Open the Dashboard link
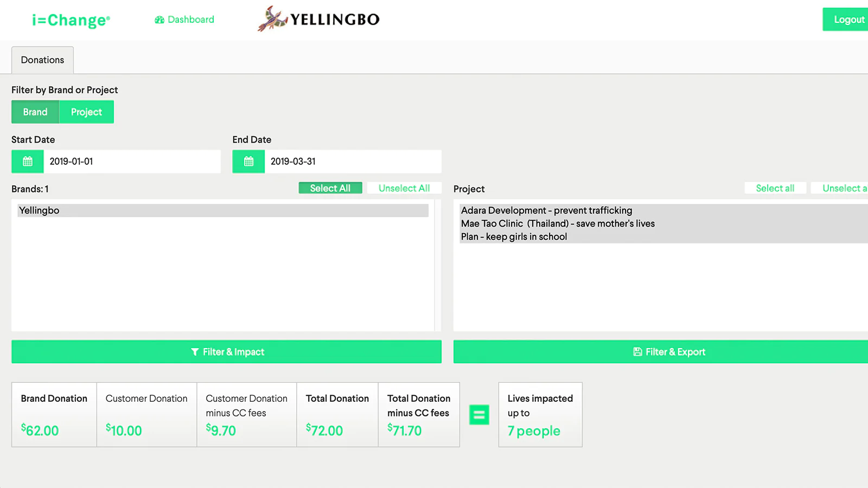 click(x=184, y=20)
